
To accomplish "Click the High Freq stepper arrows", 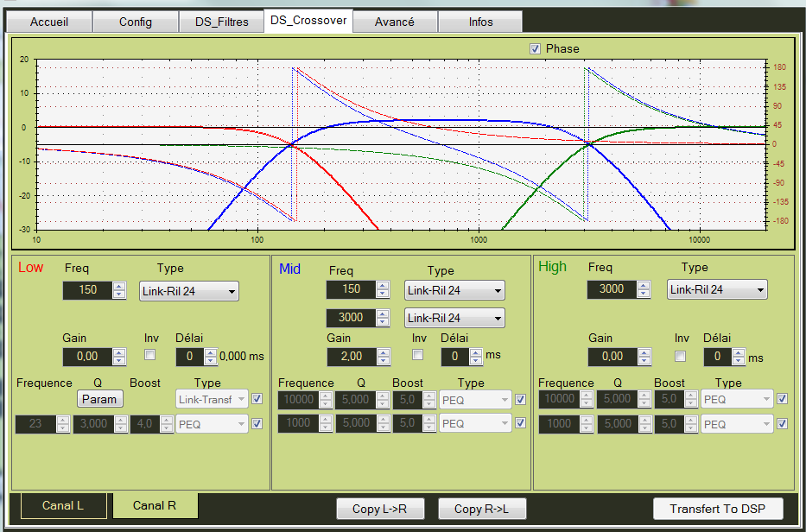I will [x=644, y=289].
